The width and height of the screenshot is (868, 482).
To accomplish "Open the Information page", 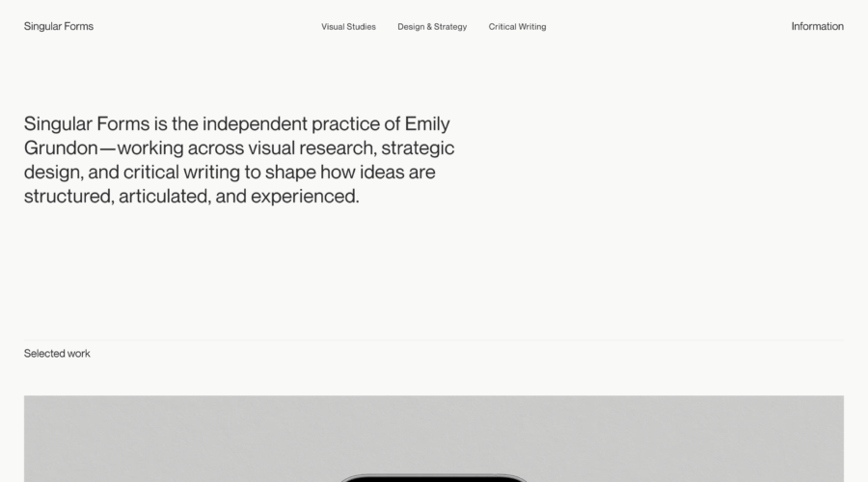I will (x=817, y=27).
